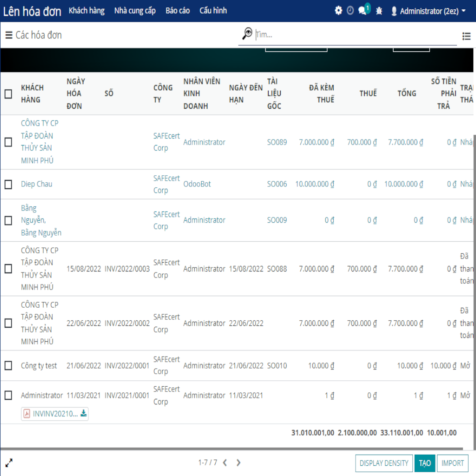The image size is (476, 476).
Task: Open the conversations chat bubble icon
Action: click(x=363, y=11)
